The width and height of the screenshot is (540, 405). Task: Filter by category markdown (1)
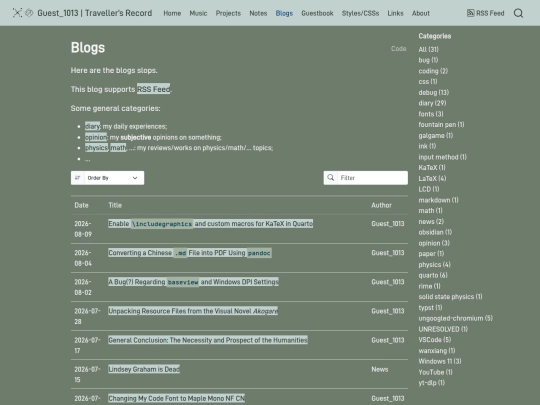pyautogui.click(x=438, y=200)
